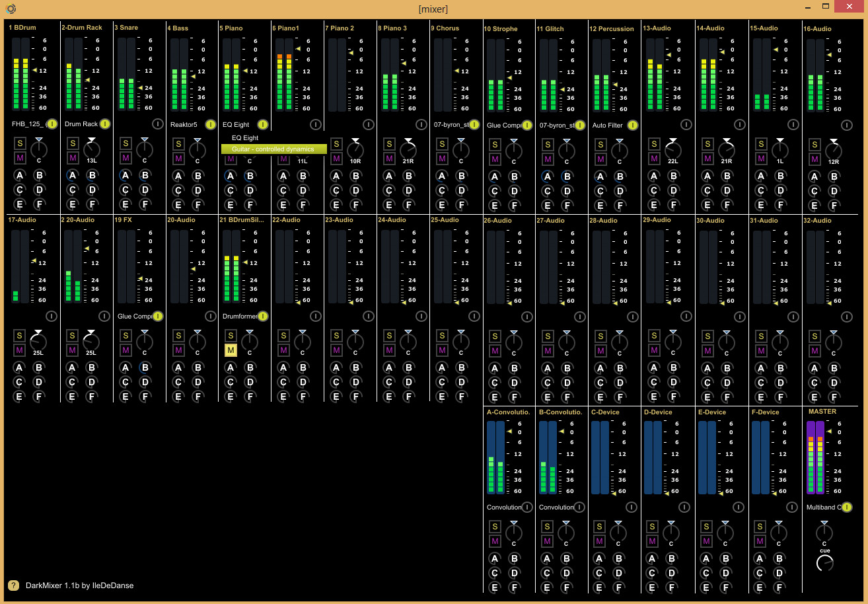Open the Auto Filter device dropdown
868x604 pixels.
[607, 125]
